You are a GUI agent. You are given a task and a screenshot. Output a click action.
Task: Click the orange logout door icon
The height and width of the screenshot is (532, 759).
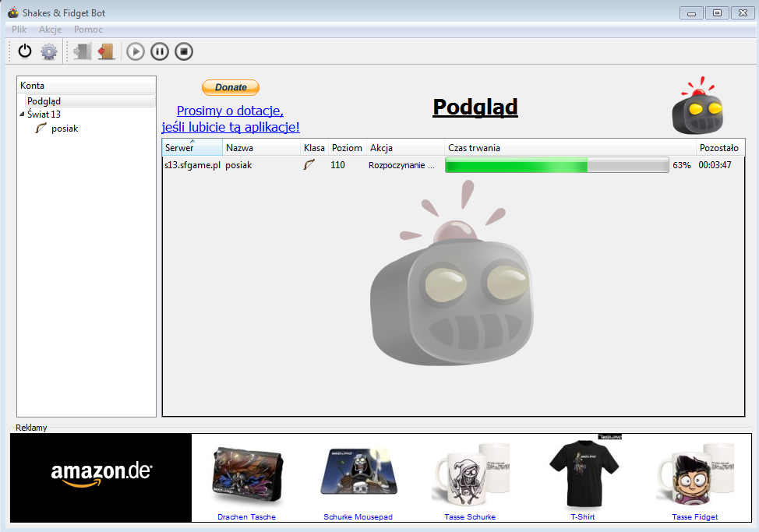106,51
